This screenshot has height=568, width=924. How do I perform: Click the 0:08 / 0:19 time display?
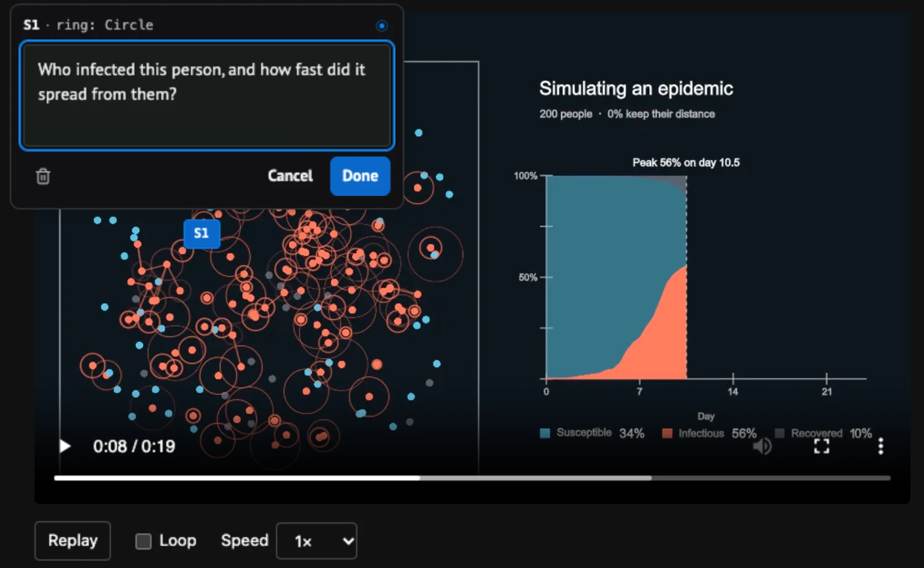(x=134, y=446)
